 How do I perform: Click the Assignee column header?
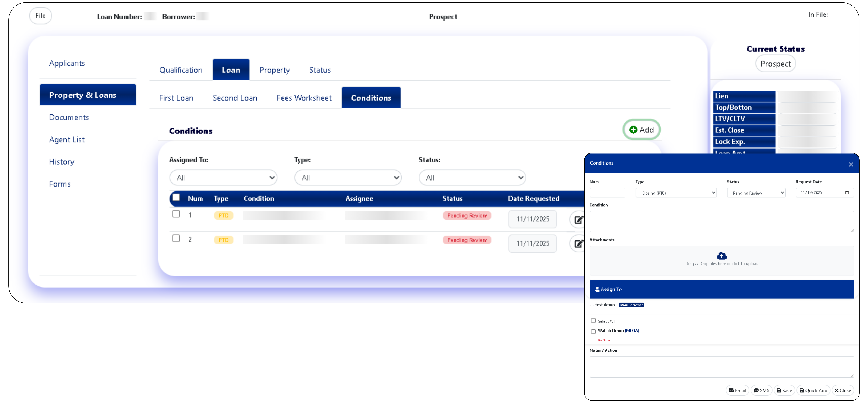(359, 199)
